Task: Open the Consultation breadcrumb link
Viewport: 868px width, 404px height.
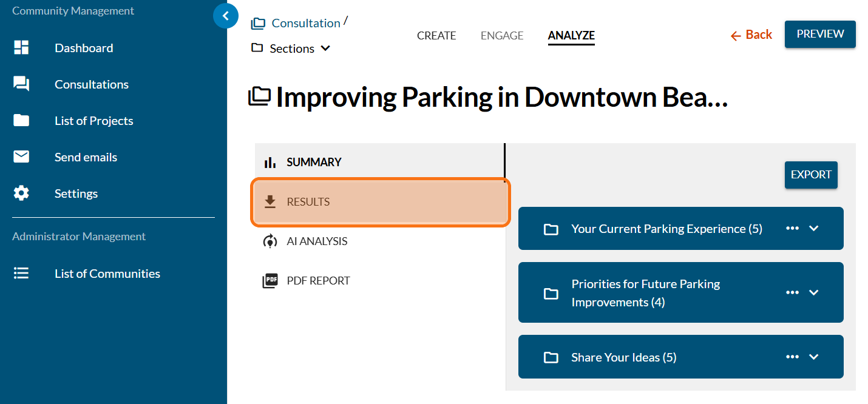Action: coord(305,23)
